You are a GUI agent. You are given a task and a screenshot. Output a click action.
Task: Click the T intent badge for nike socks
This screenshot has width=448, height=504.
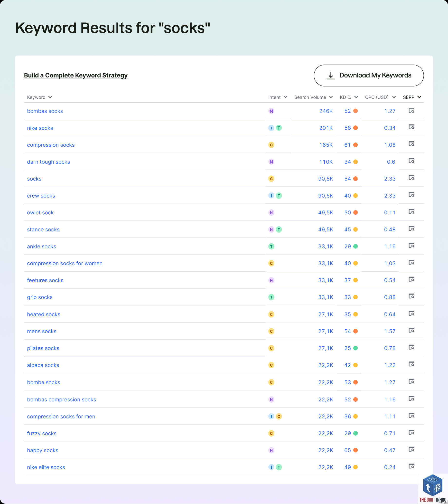pos(279,128)
